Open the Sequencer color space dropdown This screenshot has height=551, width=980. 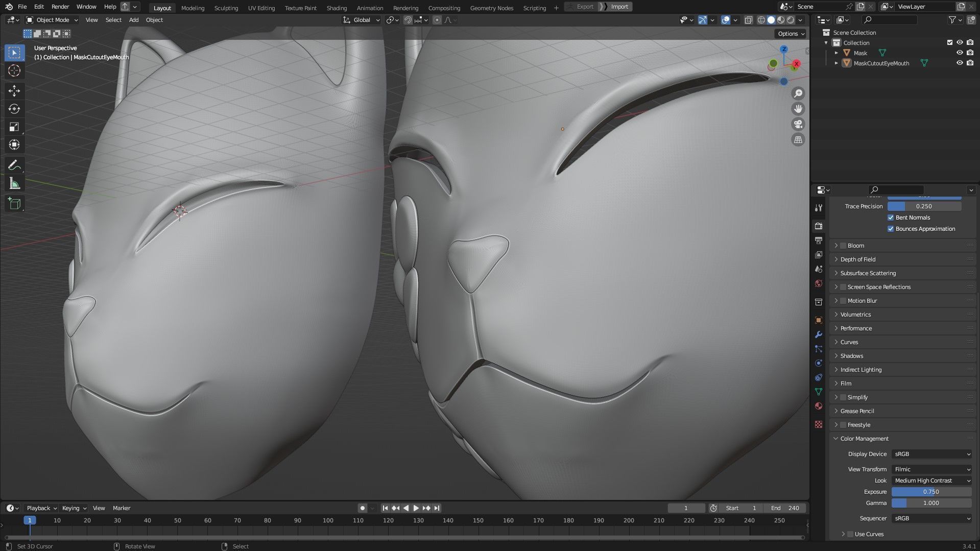931,518
